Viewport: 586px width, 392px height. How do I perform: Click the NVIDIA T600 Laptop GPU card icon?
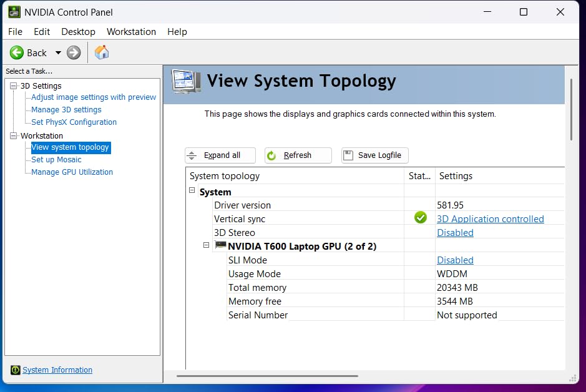[x=220, y=246]
